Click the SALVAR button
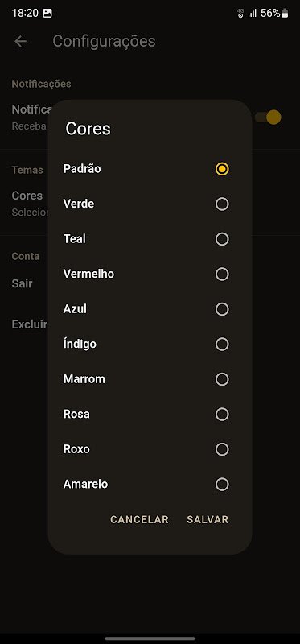300x644 pixels. tap(208, 519)
